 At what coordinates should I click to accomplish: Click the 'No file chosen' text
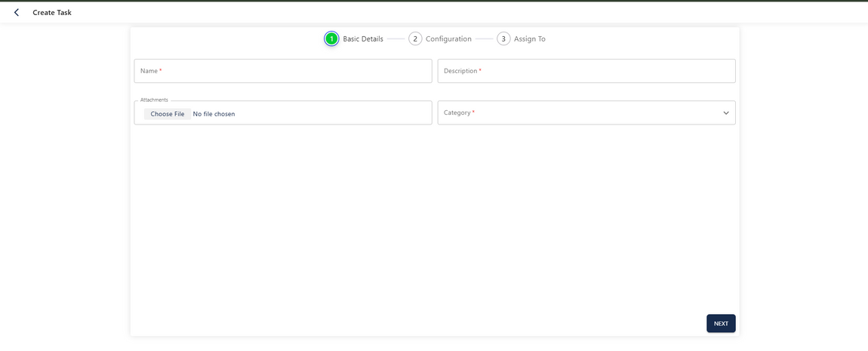(x=214, y=114)
